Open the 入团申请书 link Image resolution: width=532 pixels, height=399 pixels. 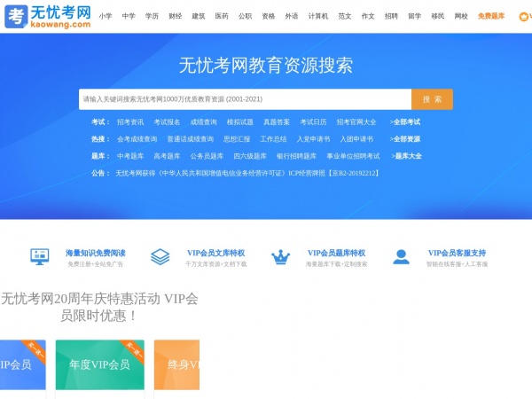pyautogui.click(x=356, y=139)
